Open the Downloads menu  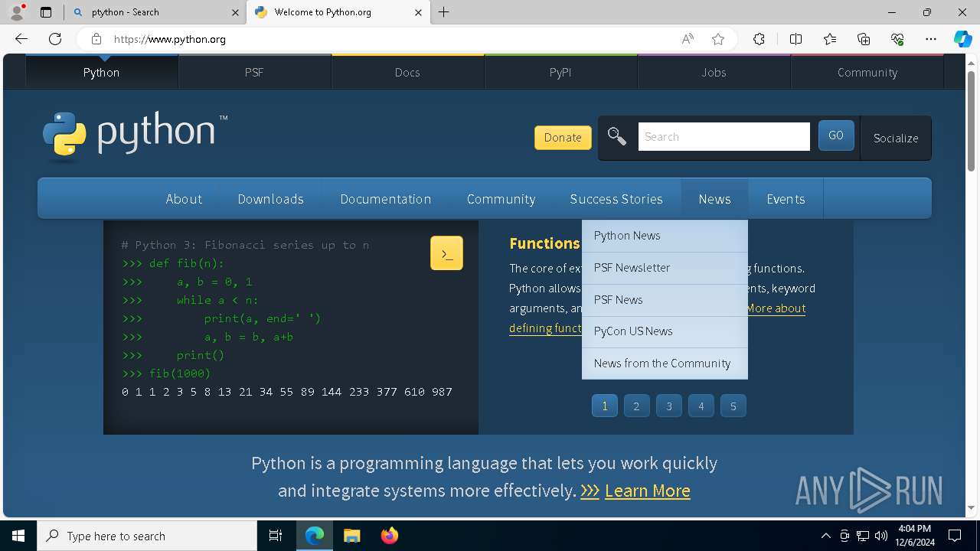[x=271, y=199]
